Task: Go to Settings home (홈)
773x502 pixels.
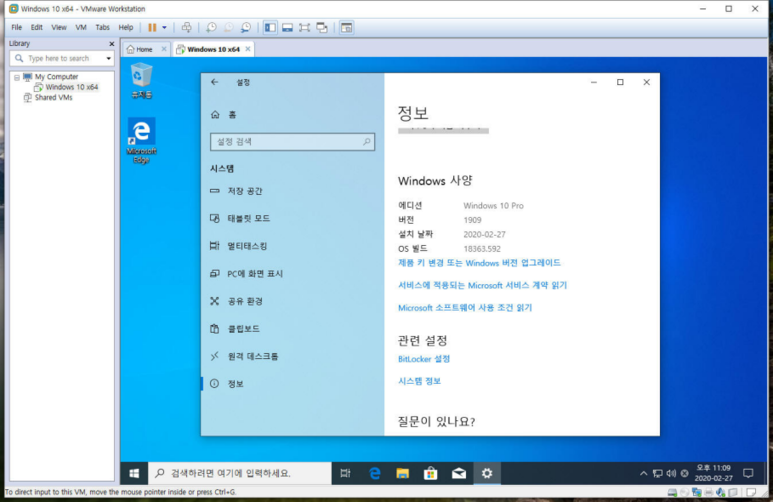Action: [x=224, y=115]
